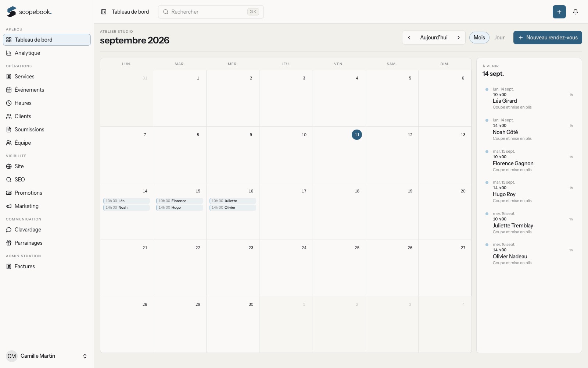This screenshot has height=368, width=588.
Task: Open Factures in the sidebar
Action: [47, 266]
